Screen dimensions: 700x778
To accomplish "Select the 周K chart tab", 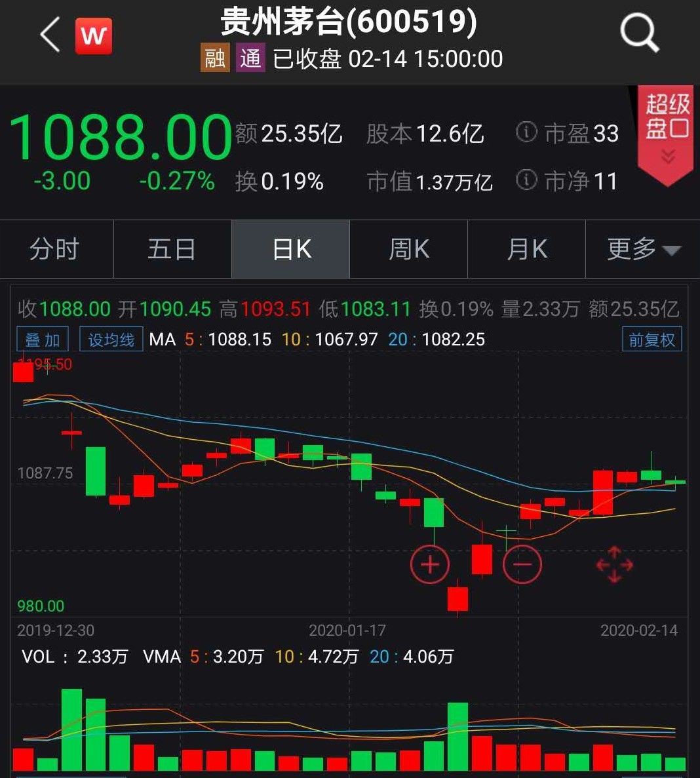I will pyautogui.click(x=409, y=248).
